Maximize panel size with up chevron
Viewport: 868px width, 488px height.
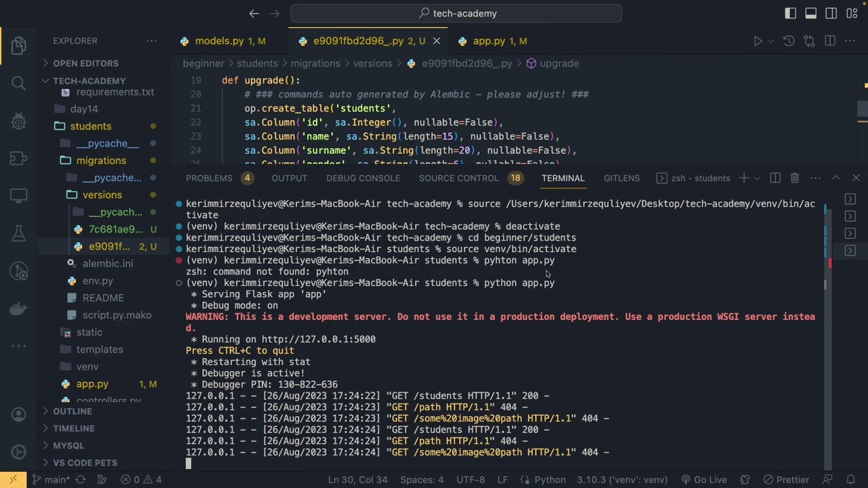click(x=835, y=178)
